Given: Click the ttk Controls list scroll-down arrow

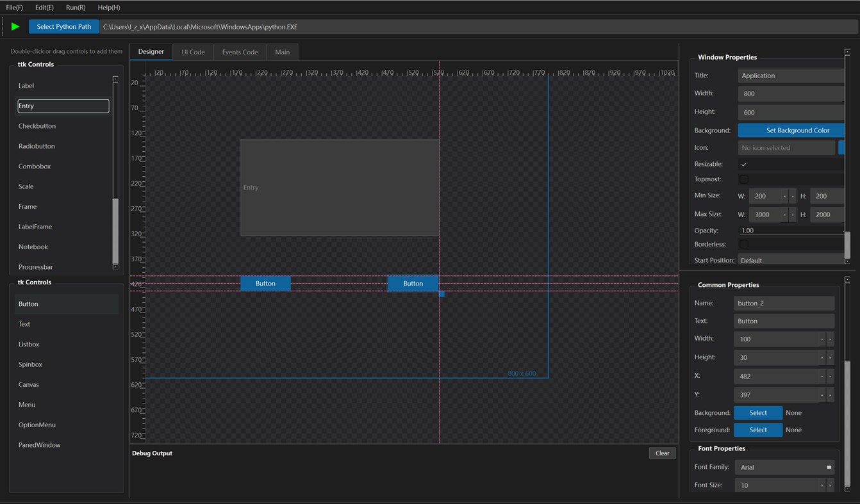Looking at the screenshot, I should click(x=115, y=266).
